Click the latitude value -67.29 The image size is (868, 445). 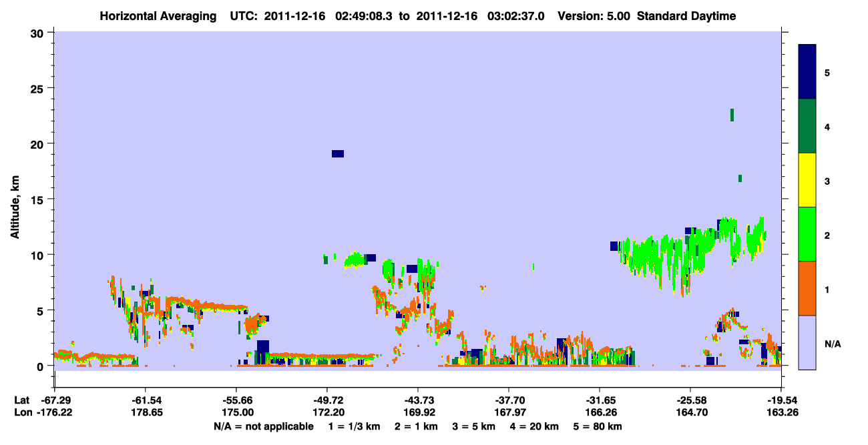[54, 400]
